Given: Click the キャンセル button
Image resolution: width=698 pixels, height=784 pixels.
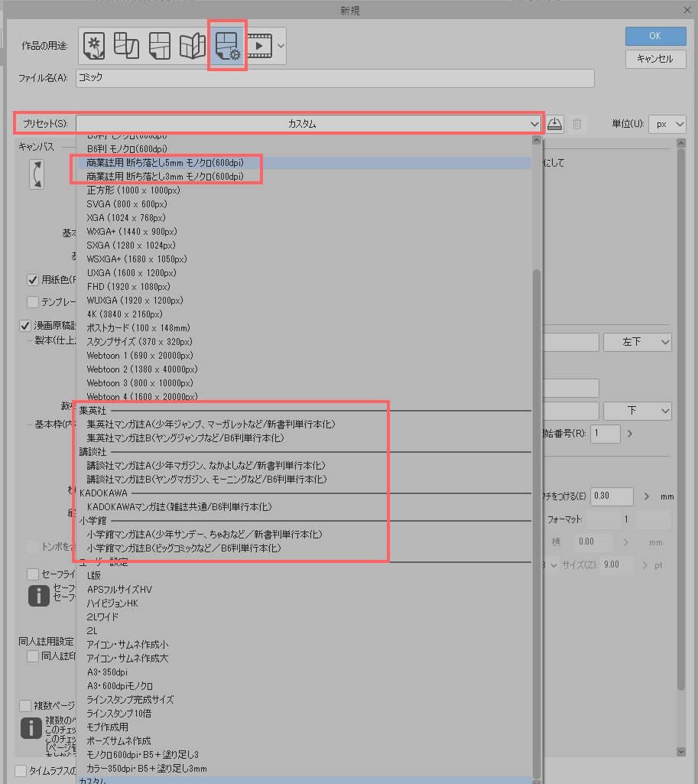Looking at the screenshot, I should (655, 59).
